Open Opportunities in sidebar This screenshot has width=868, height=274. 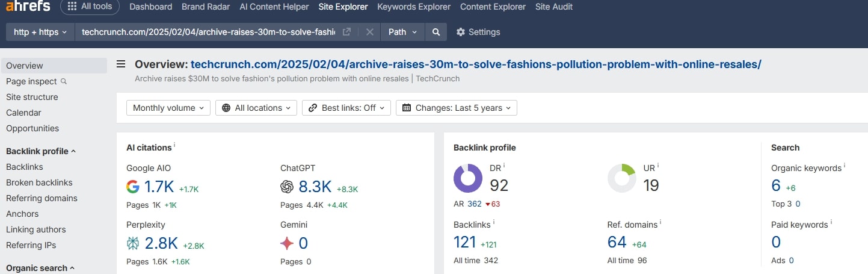pyautogui.click(x=32, y=128)
